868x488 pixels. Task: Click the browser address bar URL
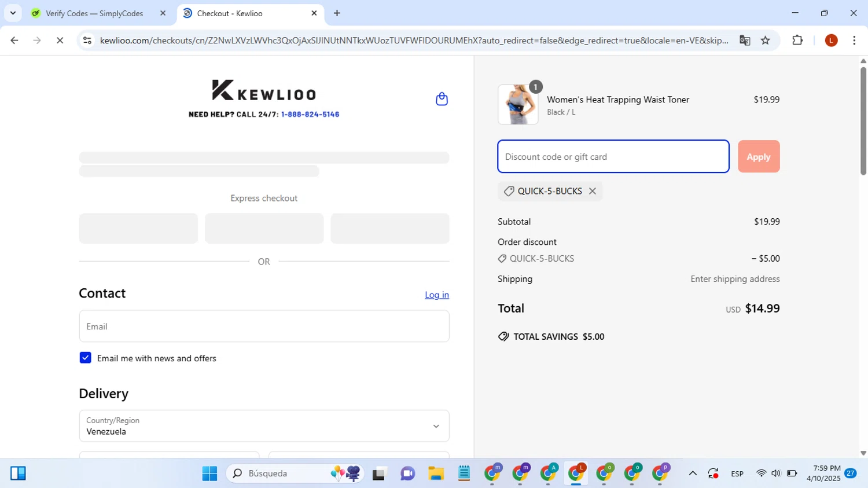coord(414,41)
